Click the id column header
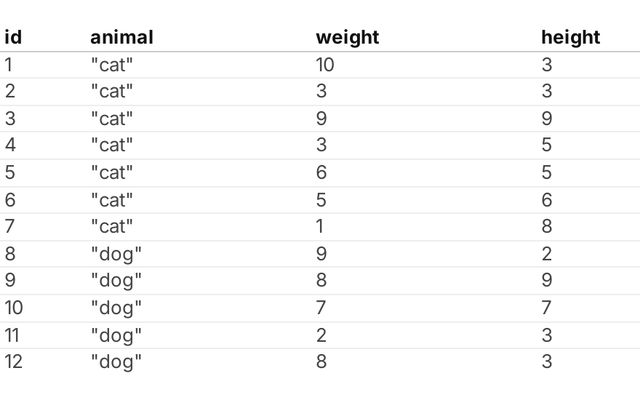 (x=14, y=38)
